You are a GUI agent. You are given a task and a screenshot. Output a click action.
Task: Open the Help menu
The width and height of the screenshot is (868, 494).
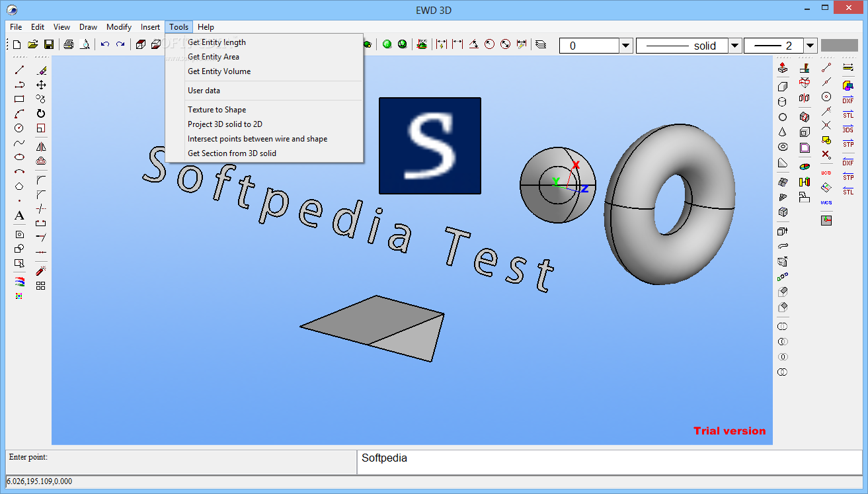[x=206, y=27]
